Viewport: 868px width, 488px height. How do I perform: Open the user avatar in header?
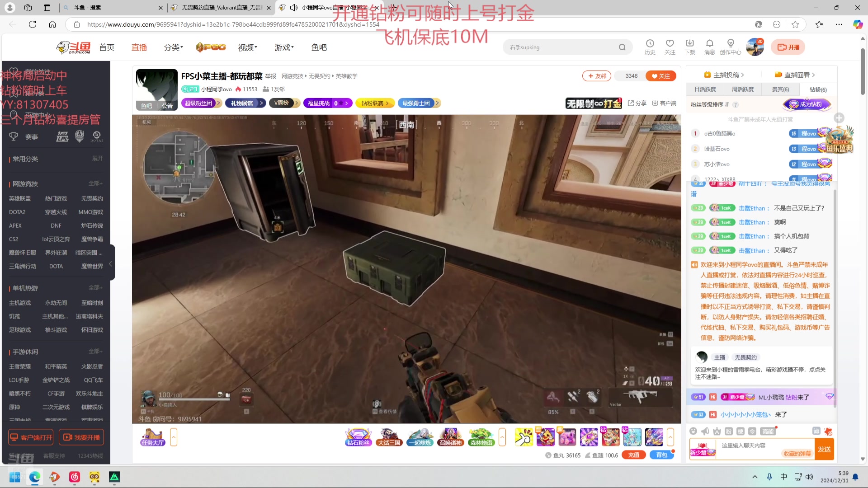pyautogui.click(x=755, y=47)
